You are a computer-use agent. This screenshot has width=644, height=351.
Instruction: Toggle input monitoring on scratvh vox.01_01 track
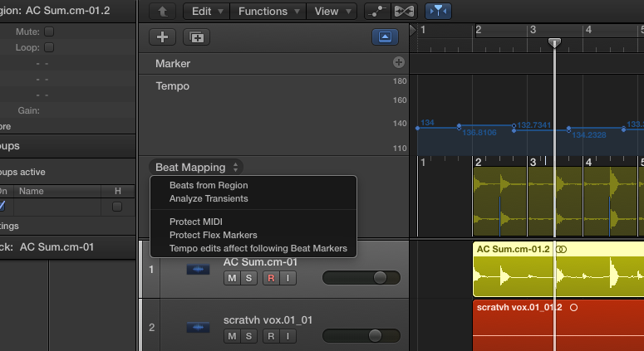tap(288, 336)
